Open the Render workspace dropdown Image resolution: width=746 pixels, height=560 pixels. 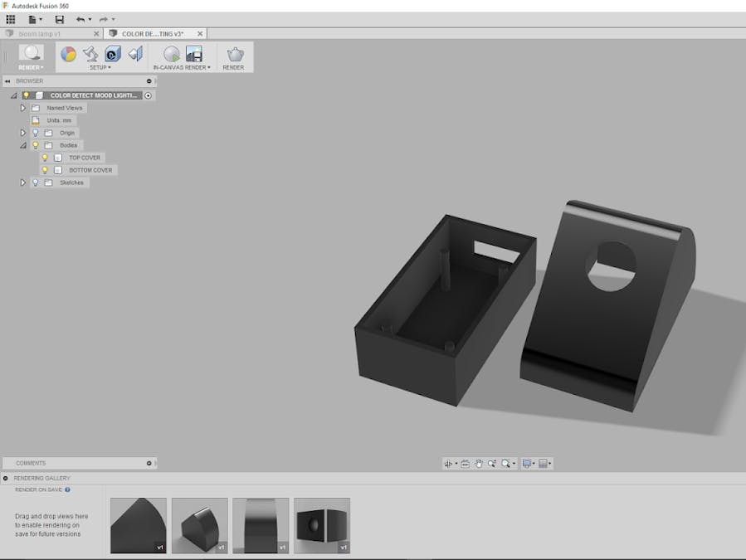[x=31, y=67]
